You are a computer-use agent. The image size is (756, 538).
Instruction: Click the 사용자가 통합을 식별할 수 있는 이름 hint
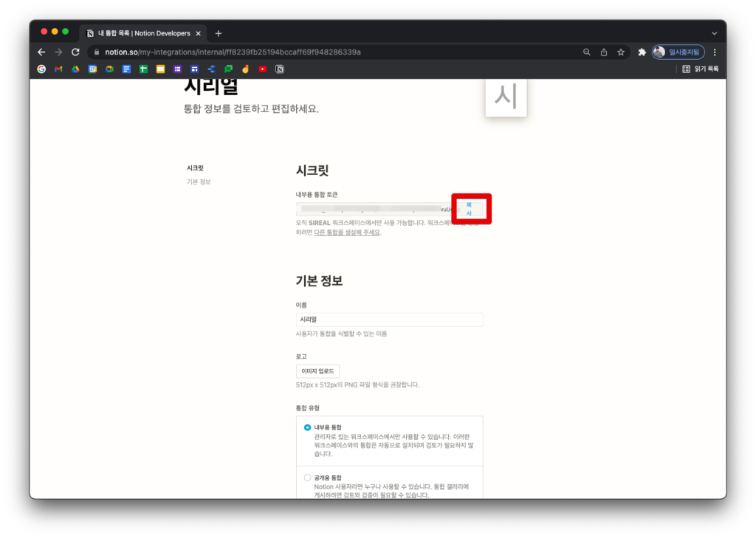click(341, 334)
